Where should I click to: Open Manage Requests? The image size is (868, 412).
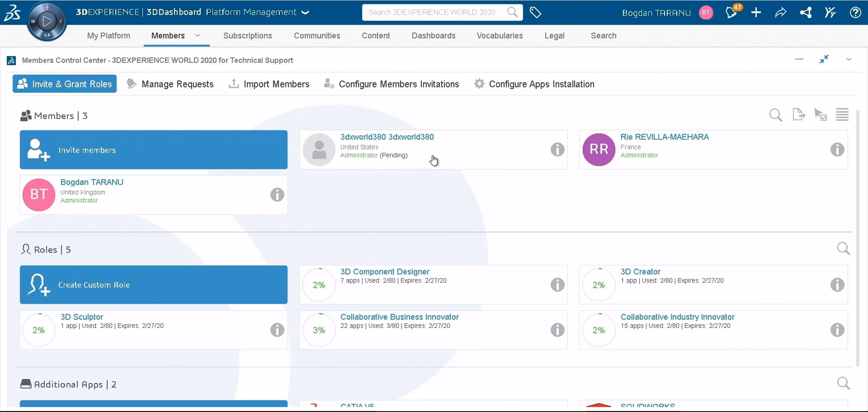pos(170,84)
